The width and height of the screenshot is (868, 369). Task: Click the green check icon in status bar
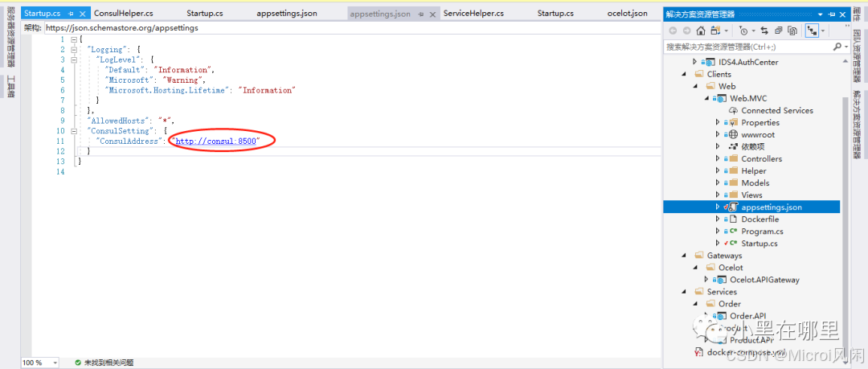pyautogui.click(x=78, y=363)
